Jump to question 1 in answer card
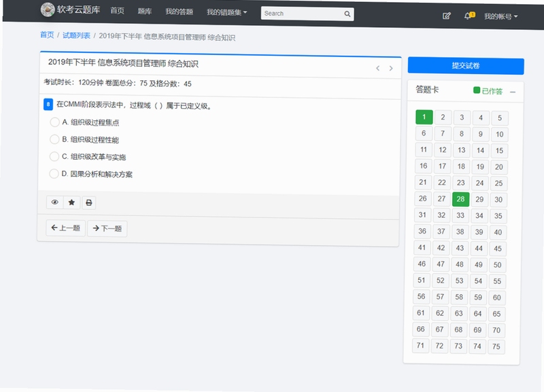The width and height of the screenshot is (544, 392). [x=424, y=117]
